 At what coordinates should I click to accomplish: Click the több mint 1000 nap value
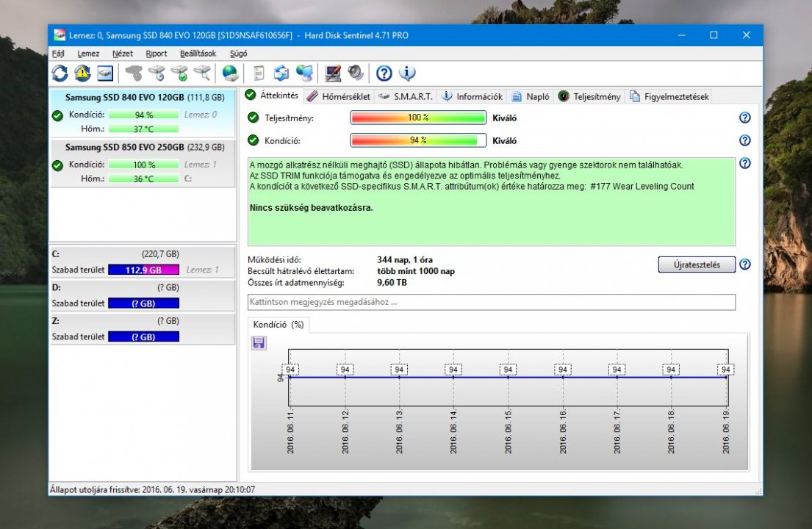416,271
